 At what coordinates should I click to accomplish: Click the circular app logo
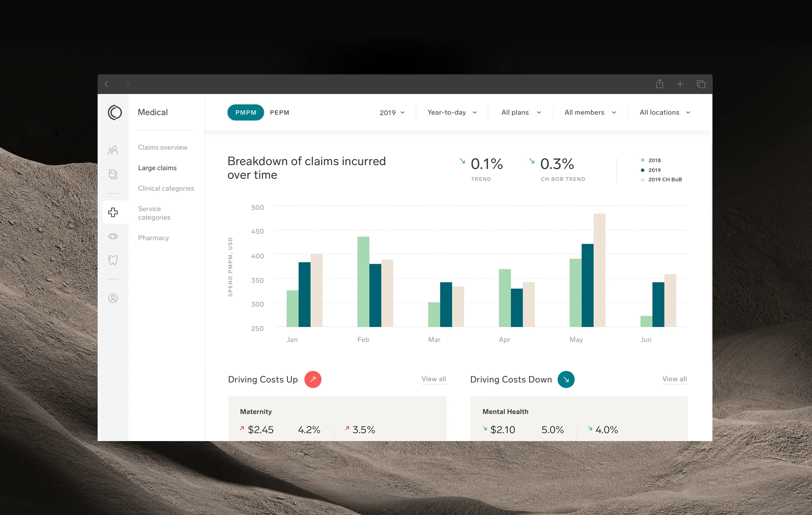[115, 113]
